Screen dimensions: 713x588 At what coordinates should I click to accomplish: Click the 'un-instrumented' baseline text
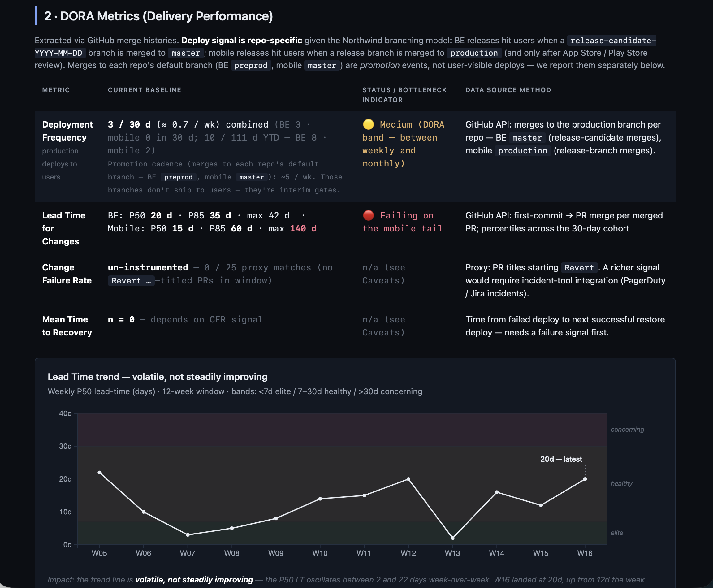148,268
